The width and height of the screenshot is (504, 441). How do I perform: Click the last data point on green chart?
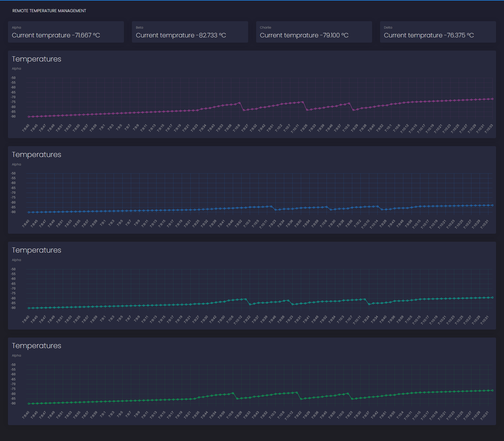coord(492,390)
